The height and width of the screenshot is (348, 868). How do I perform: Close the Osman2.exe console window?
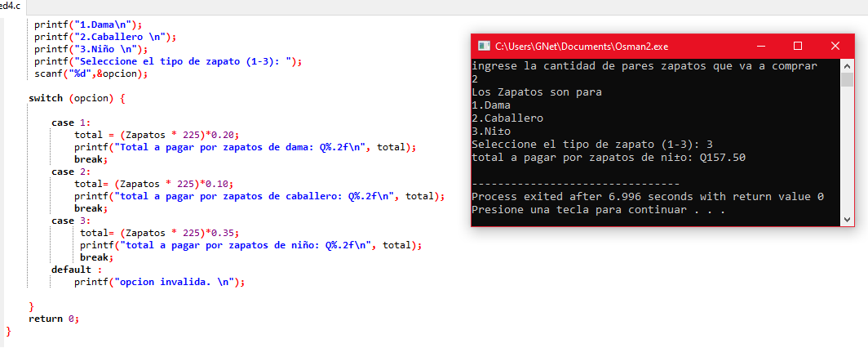835,46
